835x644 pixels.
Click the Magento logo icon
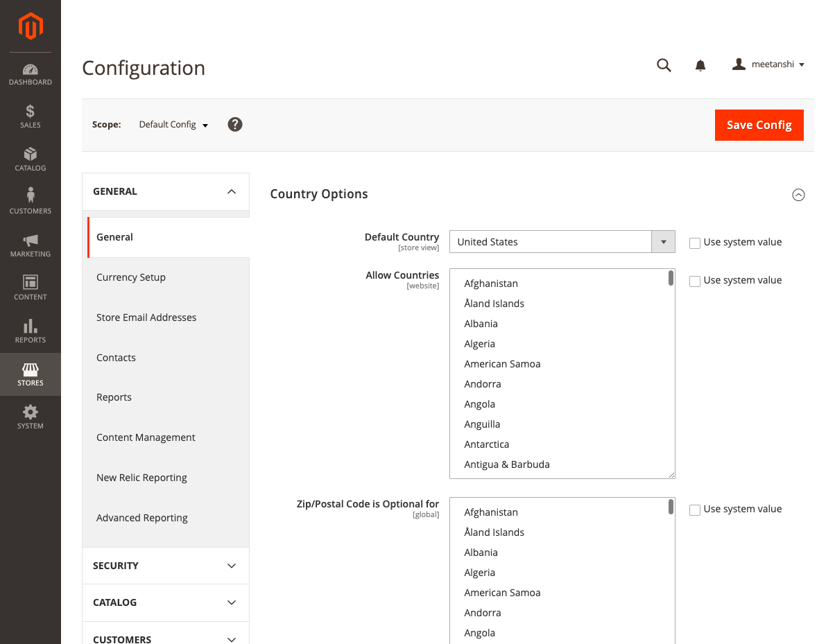[31, 26]
